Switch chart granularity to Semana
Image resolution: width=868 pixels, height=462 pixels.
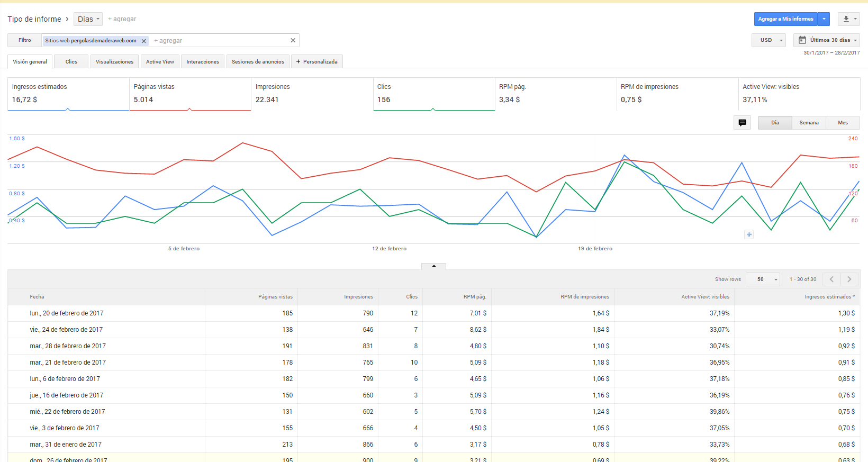click(809, 123)
